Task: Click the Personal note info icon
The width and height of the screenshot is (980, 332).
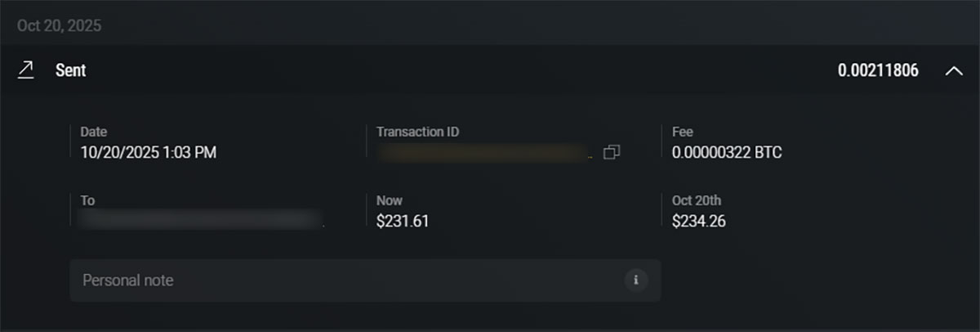Action: point(635,280)
